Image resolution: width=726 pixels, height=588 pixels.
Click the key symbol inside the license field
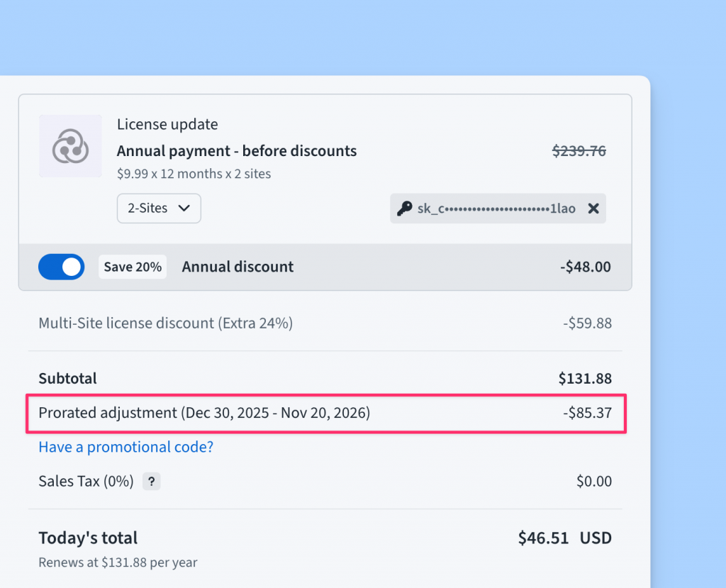(x=404, y=208)
